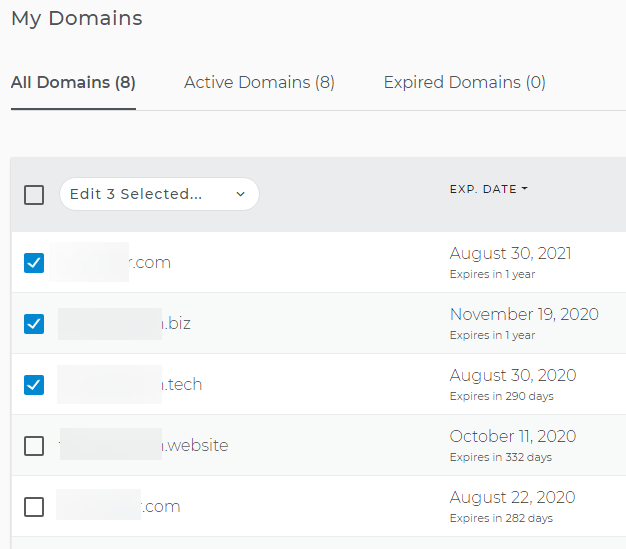626x549 pixels.
Task: Click the date October 11, 2020
Action: pos(513,436)
